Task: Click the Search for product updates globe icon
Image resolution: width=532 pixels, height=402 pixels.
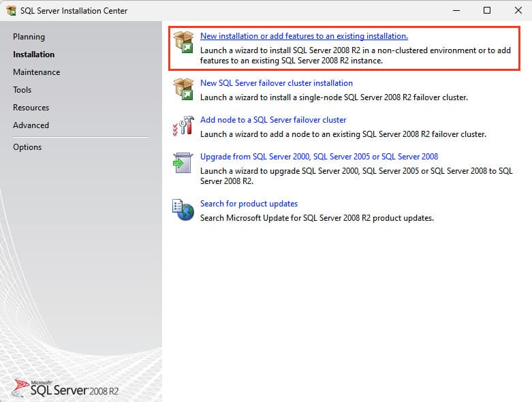Action: [183, 210]
